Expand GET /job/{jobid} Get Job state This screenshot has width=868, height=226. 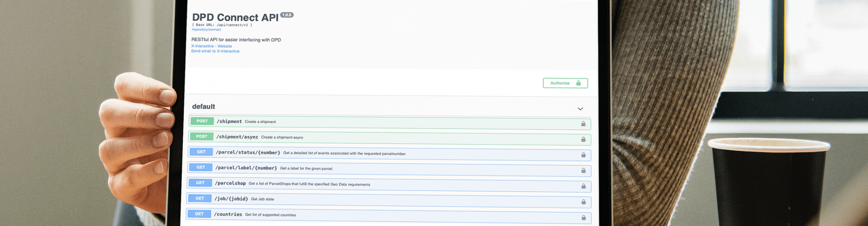(231, 199)
